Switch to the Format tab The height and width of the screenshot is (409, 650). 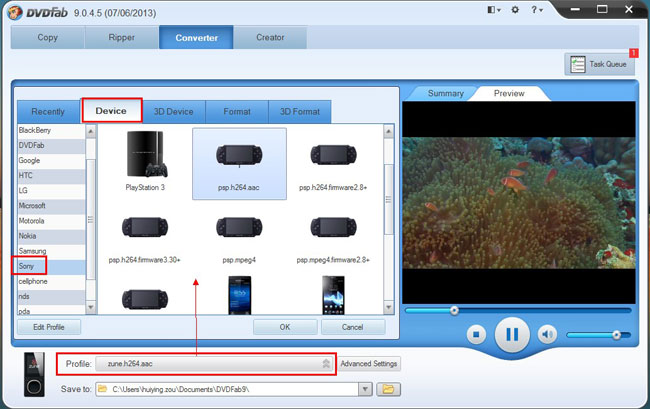237,111
